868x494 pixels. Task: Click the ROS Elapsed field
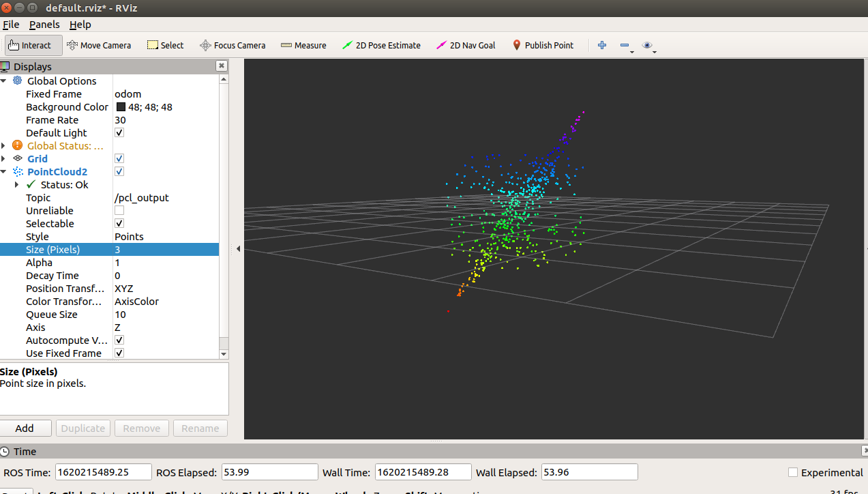[270, 472]
